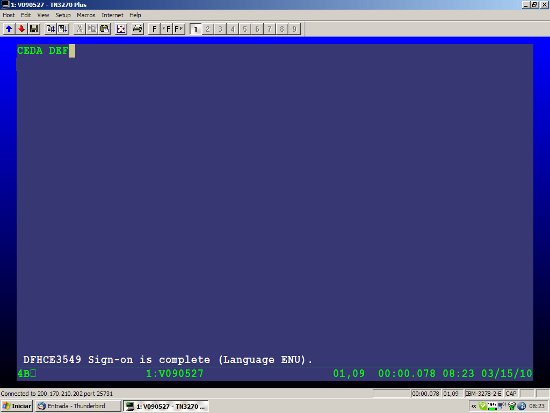
Task: Select session tab 9 in the toolbar
Action: click(x=294, y=29)
